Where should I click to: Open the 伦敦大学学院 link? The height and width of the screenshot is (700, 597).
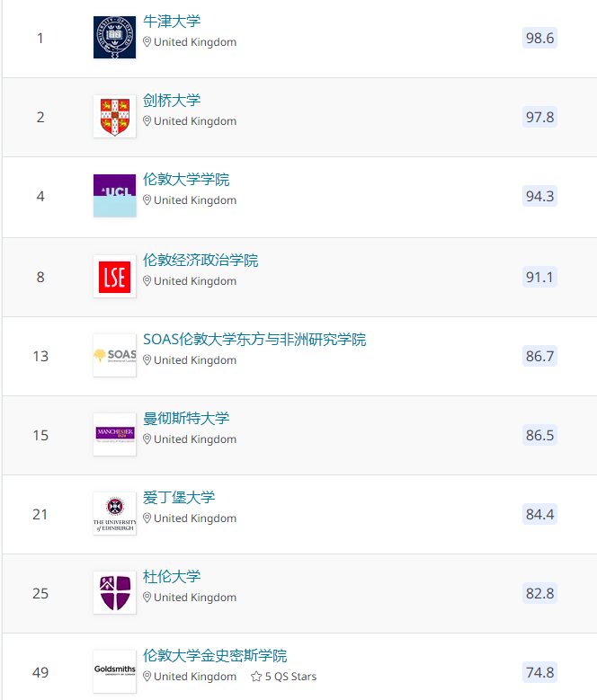coord(186,180)
